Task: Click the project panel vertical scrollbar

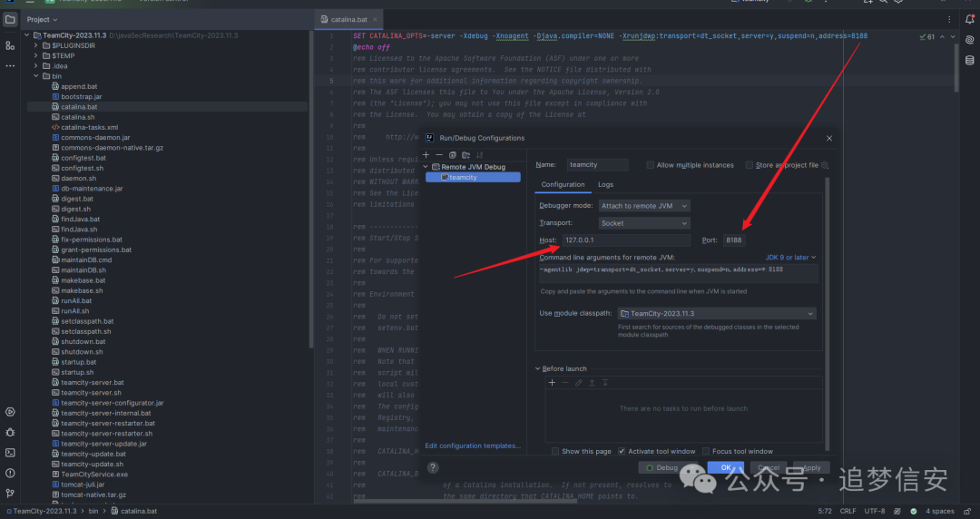Action: pos(310,191)
